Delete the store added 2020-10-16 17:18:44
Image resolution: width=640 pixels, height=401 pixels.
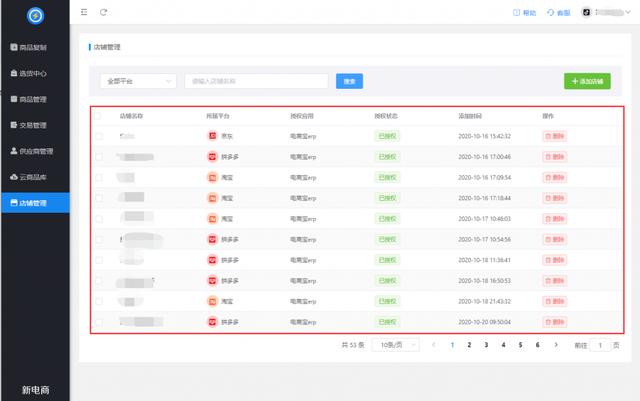pos(555,198)
